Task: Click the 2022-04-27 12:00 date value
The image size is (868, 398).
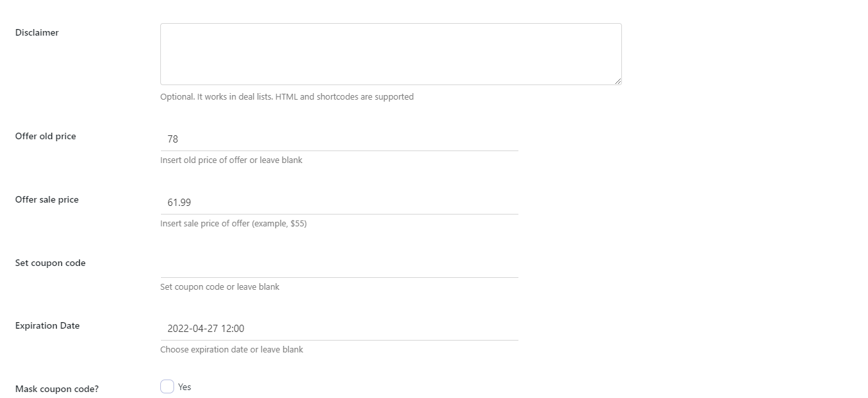Action: pyautogui.click(x=206, y=329)
